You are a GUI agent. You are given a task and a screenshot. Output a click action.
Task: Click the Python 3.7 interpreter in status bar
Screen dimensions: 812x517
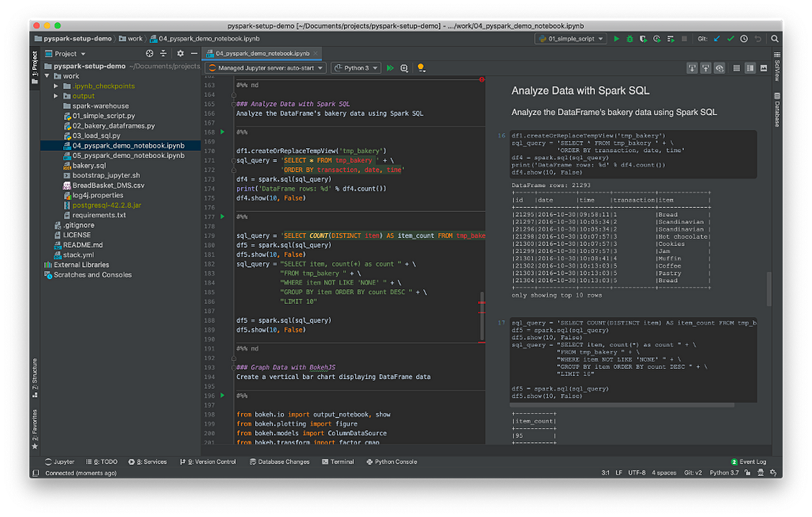pos(724,473)
